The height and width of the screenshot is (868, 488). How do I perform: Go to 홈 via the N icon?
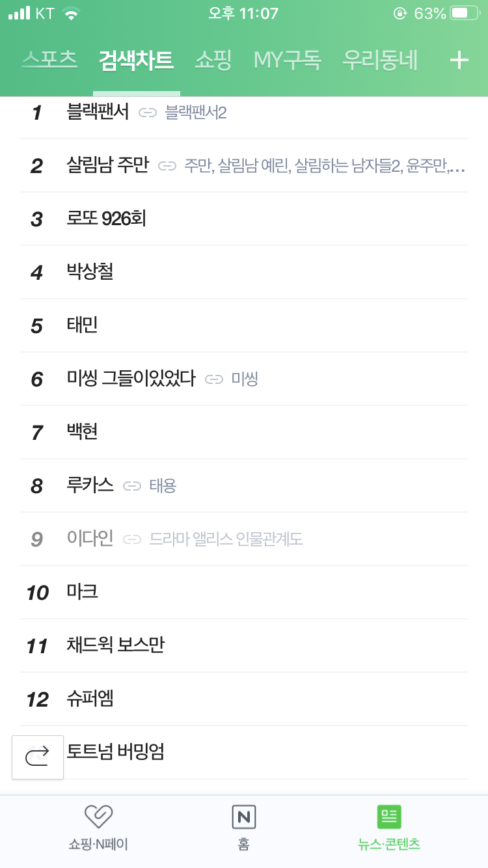[x=244, y=817]
